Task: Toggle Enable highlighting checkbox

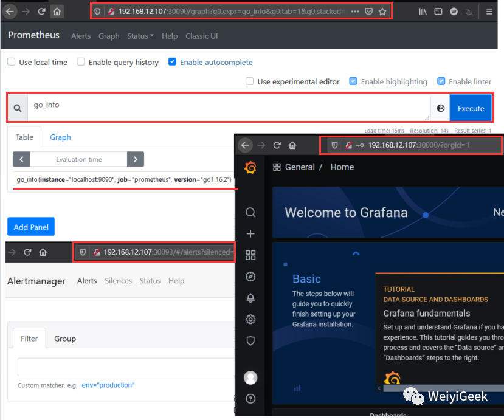Action: (x=353, y=81)
